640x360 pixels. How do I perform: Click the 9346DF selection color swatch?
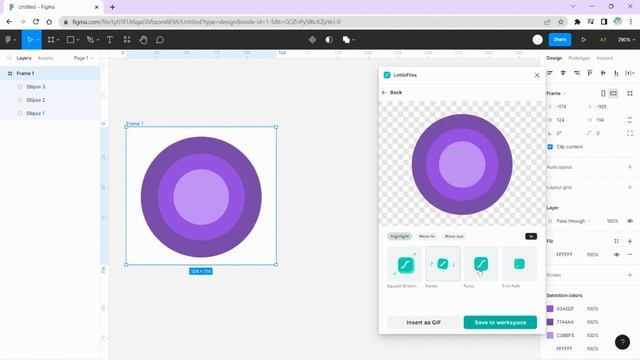[x=550, y=309]
